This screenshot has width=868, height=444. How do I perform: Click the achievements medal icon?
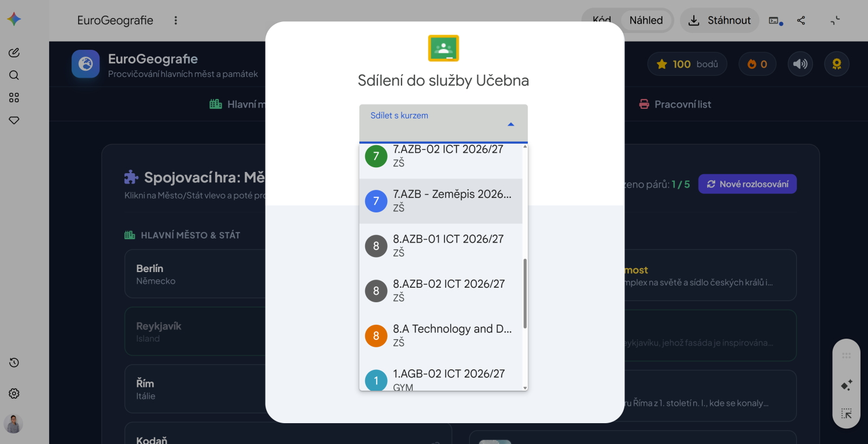(x=837, y=64)
